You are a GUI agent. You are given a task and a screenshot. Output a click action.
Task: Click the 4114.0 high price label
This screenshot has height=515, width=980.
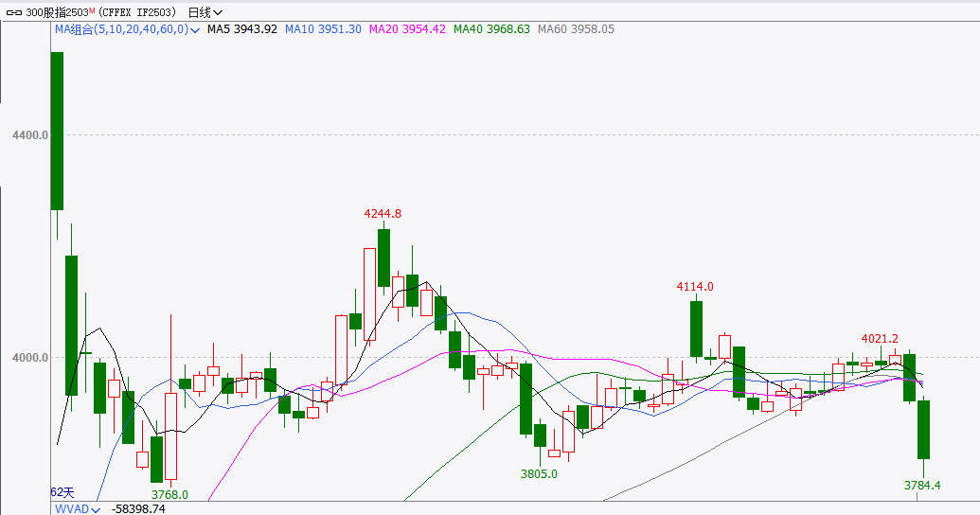click(x=695, y=287)
